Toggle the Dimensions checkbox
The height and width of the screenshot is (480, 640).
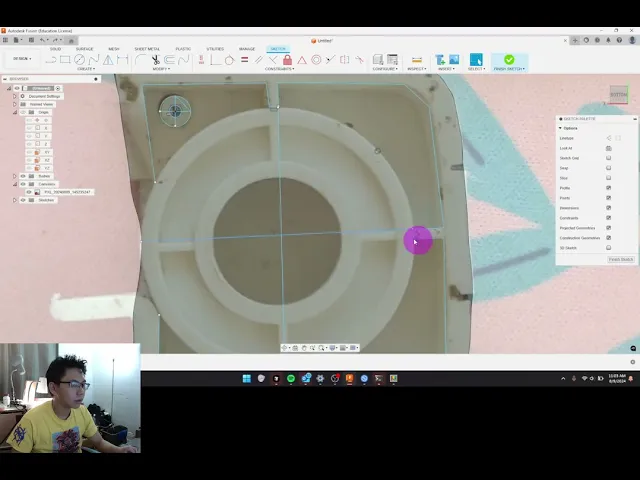point(609,208)
